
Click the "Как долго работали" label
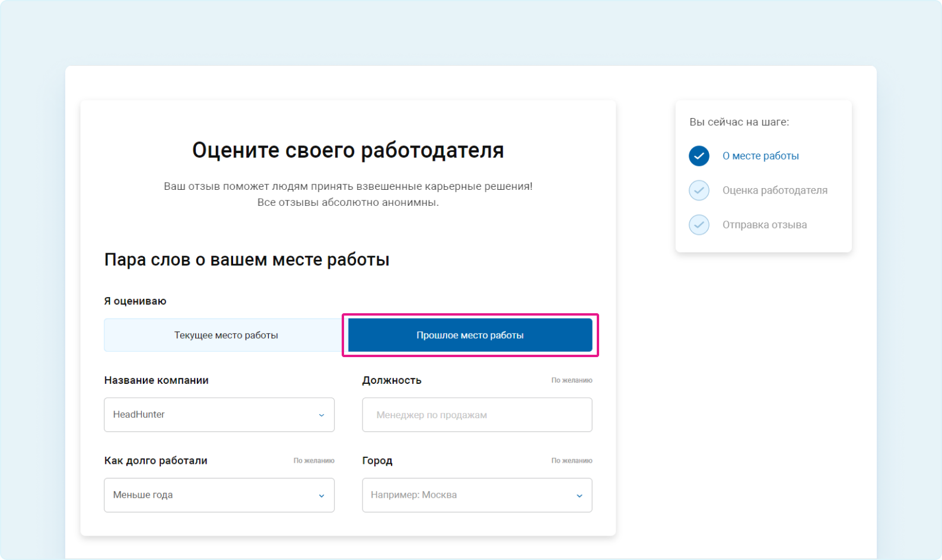(x=156, y=461)
